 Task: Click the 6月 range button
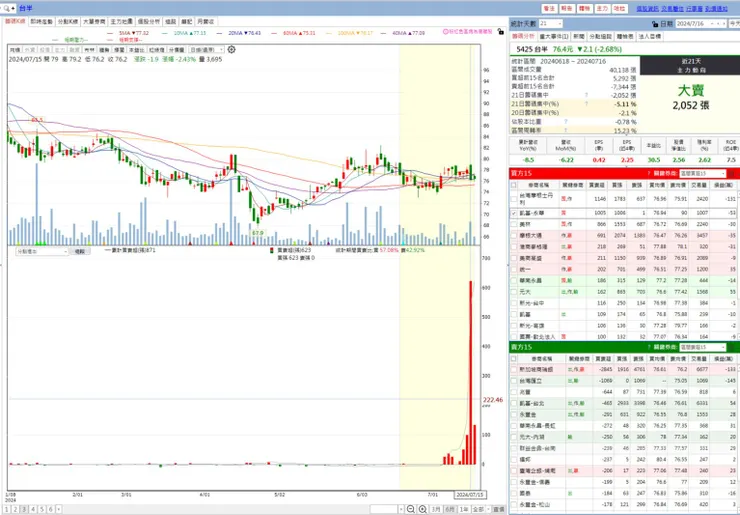coord(450,509)
